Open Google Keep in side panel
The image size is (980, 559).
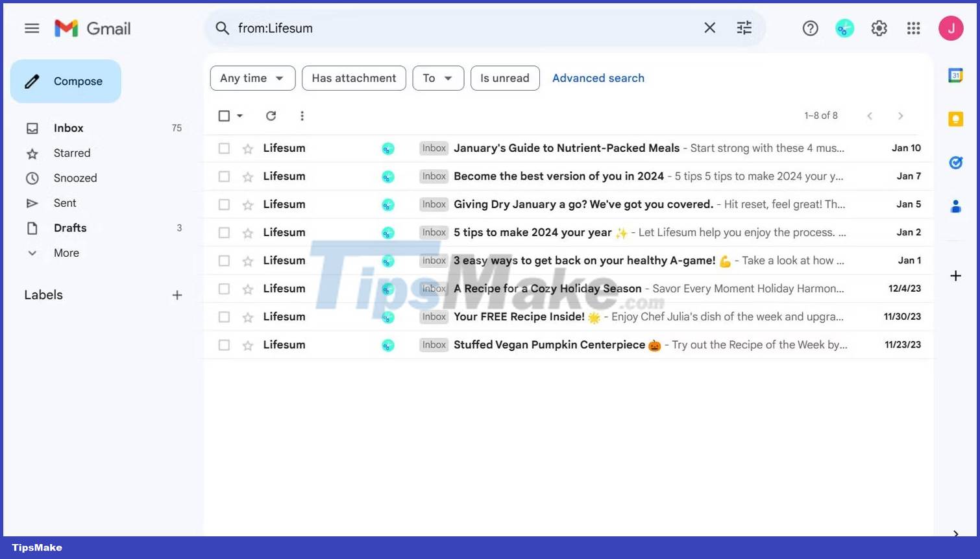coord(955,119)
